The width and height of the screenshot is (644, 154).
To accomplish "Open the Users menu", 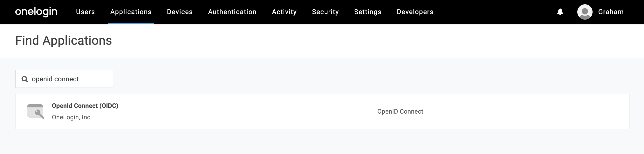I will (x=86, y=12).
